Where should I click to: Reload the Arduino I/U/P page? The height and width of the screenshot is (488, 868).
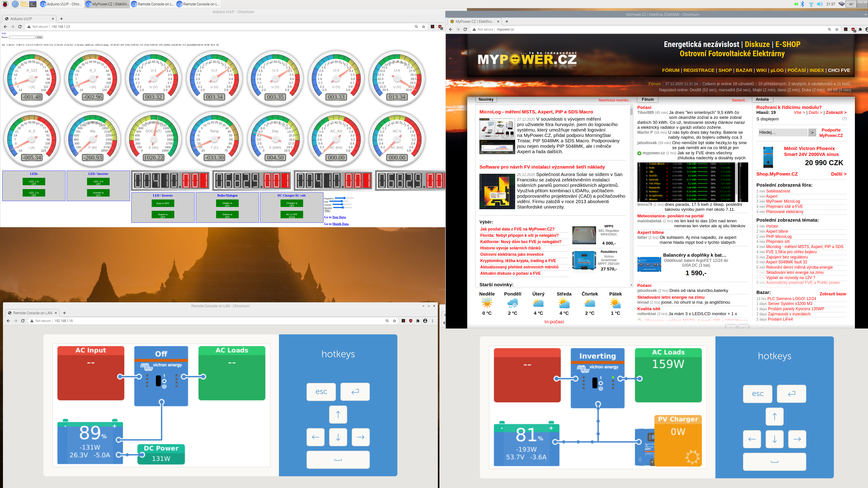(x=20, y=27)
